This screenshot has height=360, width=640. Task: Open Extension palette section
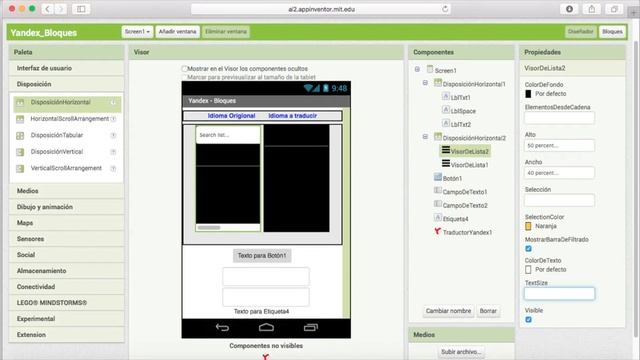point(67,334)
